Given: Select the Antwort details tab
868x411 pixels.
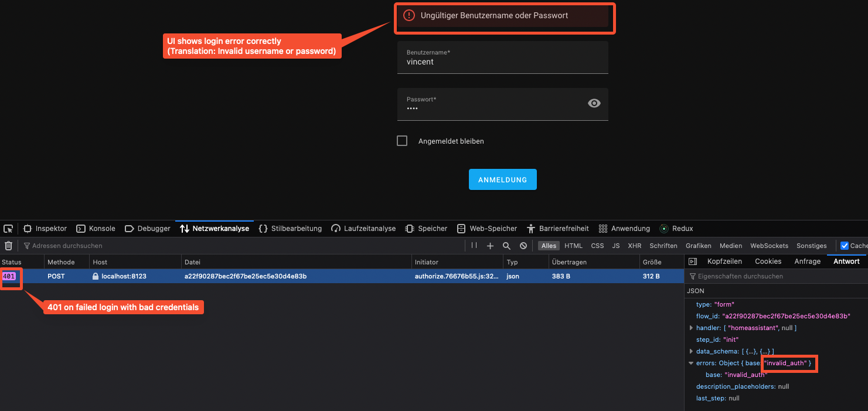Looking at the screenshot, I should click(x=846, y=261).
